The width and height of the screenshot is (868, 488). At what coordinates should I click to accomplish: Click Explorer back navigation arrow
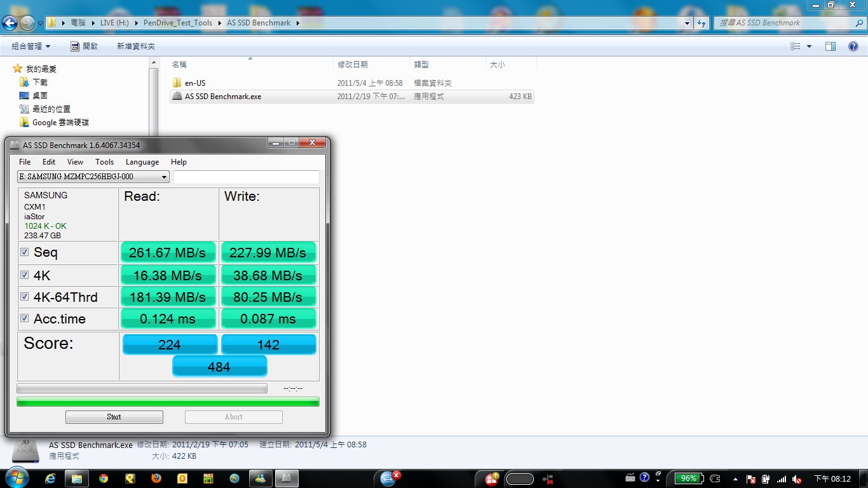click(10, 23)
